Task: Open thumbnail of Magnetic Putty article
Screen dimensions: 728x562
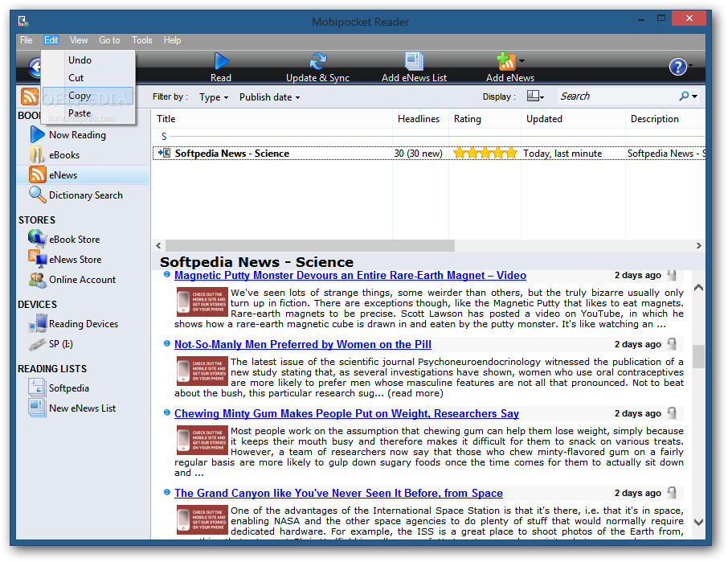Action: pos(202,302)
